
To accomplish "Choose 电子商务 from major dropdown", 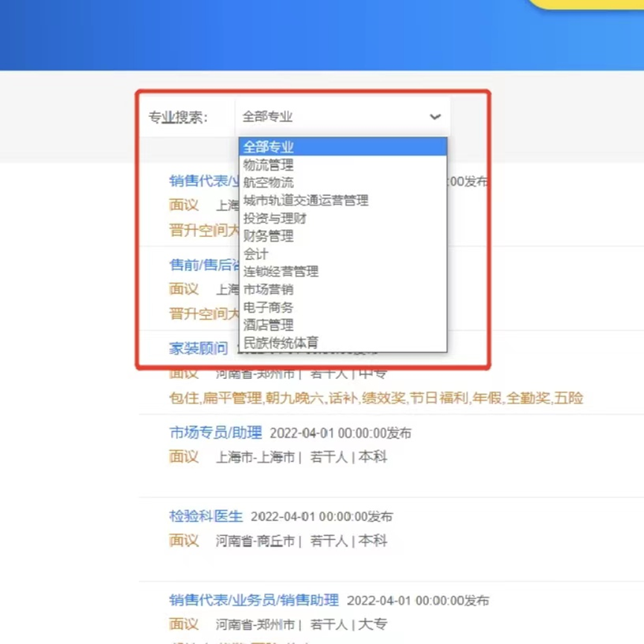I will pos(269,307).
